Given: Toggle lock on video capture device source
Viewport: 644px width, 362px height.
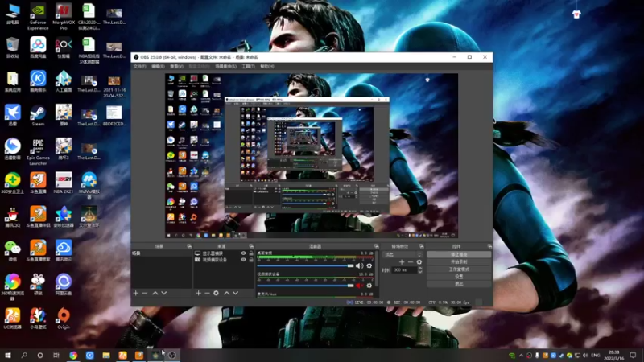Looking at the screenshot, I should pos(251,260).
